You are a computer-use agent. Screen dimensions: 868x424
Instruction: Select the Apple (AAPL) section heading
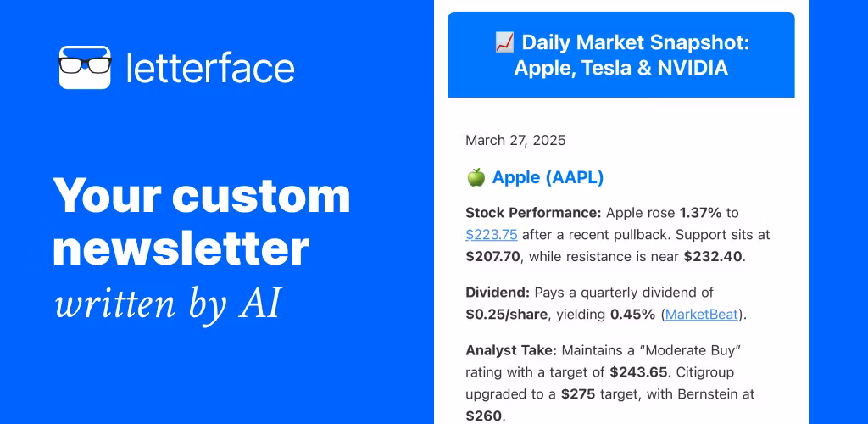coord(548,177)
